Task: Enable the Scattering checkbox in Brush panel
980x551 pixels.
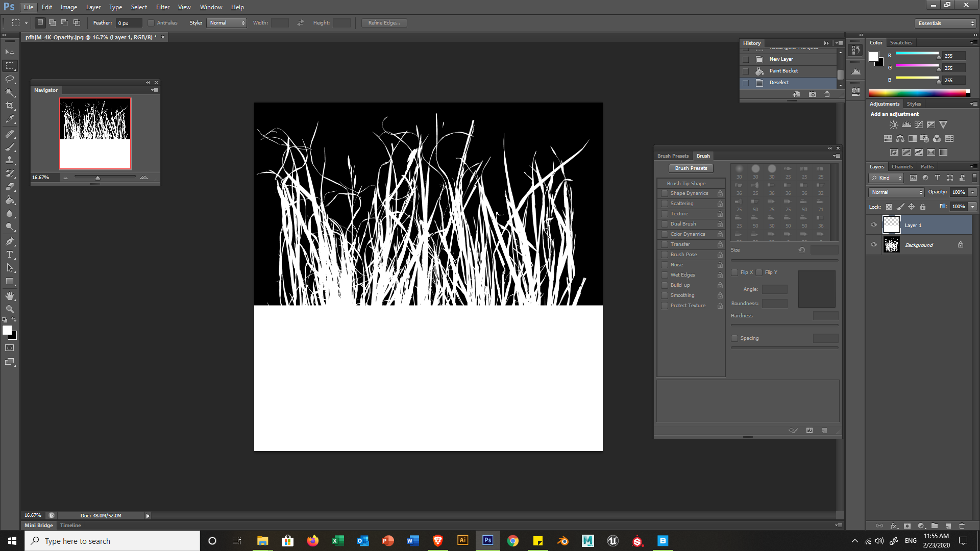Action: (665, 204)
